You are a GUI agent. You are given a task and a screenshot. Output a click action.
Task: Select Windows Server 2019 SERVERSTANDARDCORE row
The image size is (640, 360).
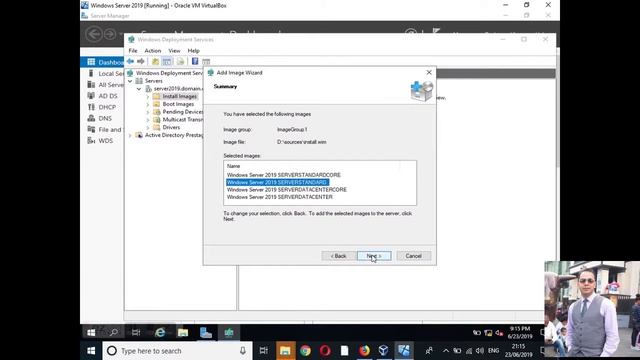284,175
